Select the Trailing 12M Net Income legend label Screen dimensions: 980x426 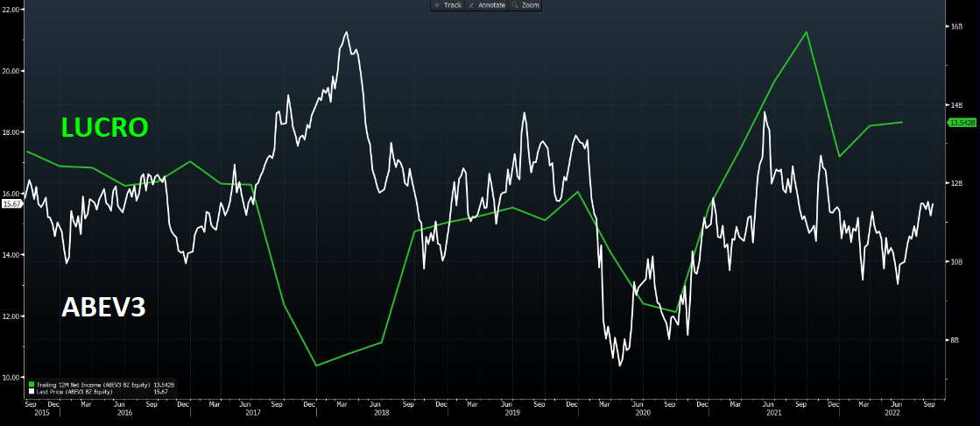pyautogui.click(x=92, y=385)
